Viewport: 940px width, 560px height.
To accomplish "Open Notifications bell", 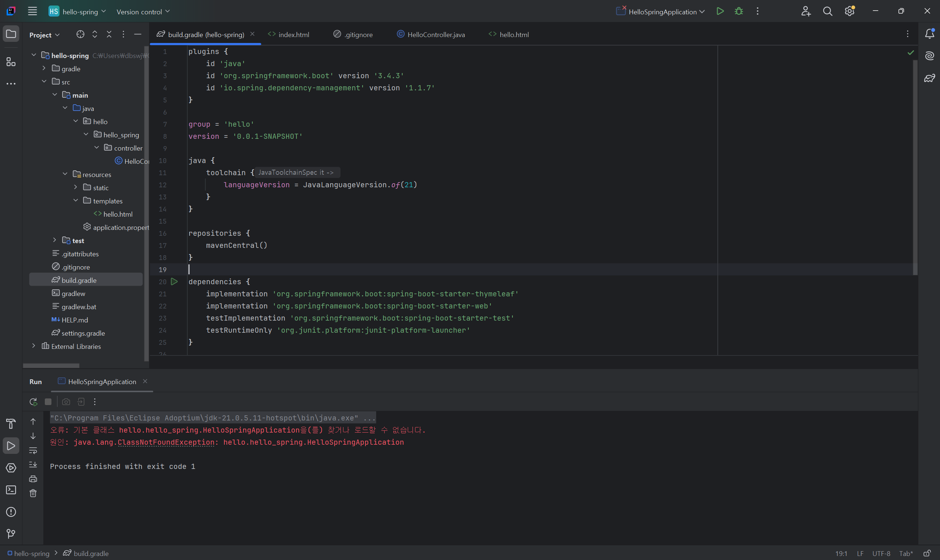I will [929, 33].
